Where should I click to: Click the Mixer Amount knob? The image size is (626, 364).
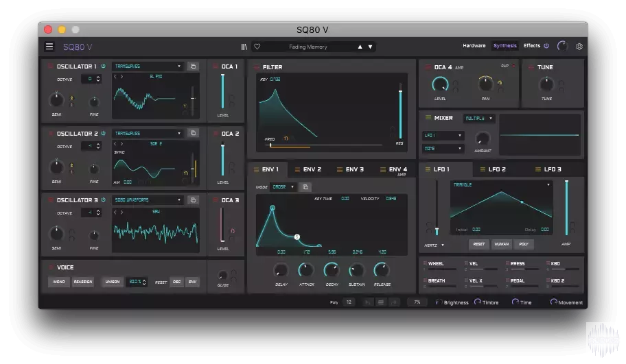[483, 138]
